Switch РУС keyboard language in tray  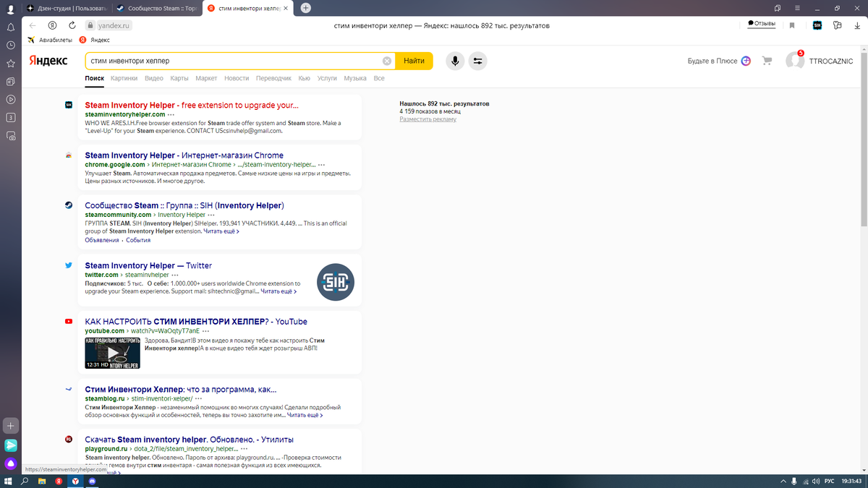point(830,481)
